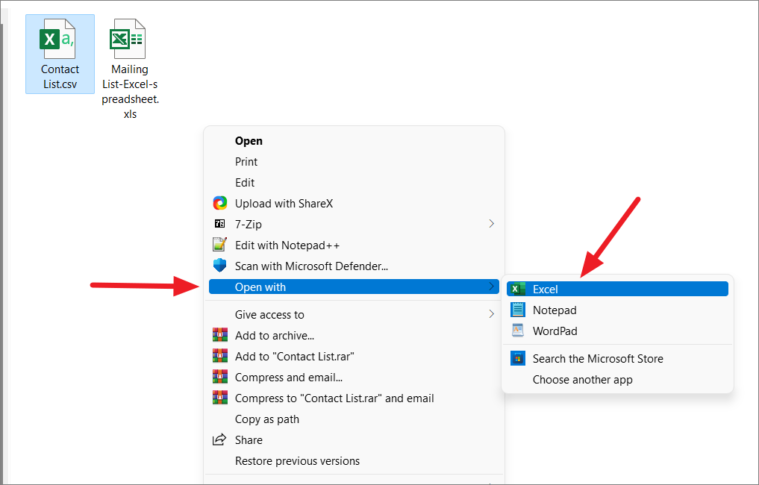
Task: Select Compress to "Contact List.rar" and email
Action: pos(354,398)
